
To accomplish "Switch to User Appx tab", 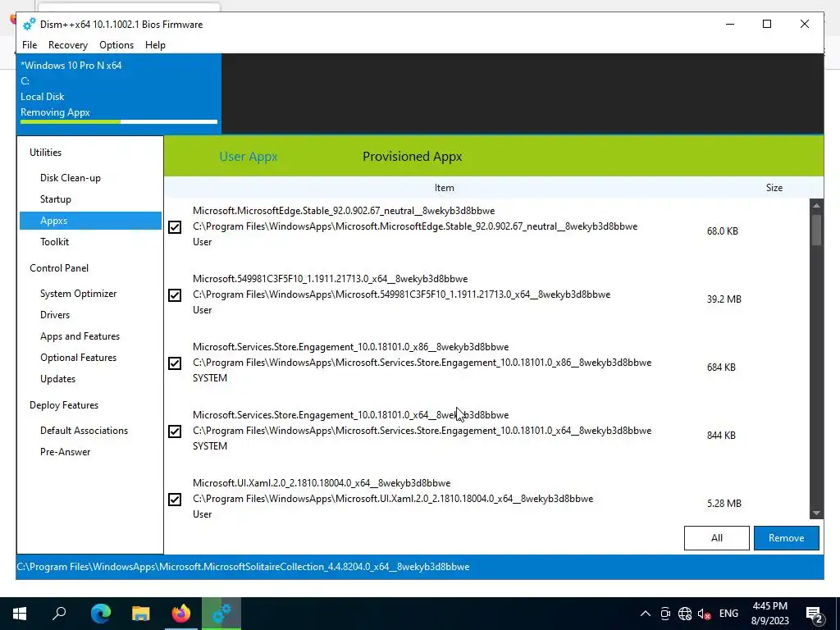I will (248, 157).
